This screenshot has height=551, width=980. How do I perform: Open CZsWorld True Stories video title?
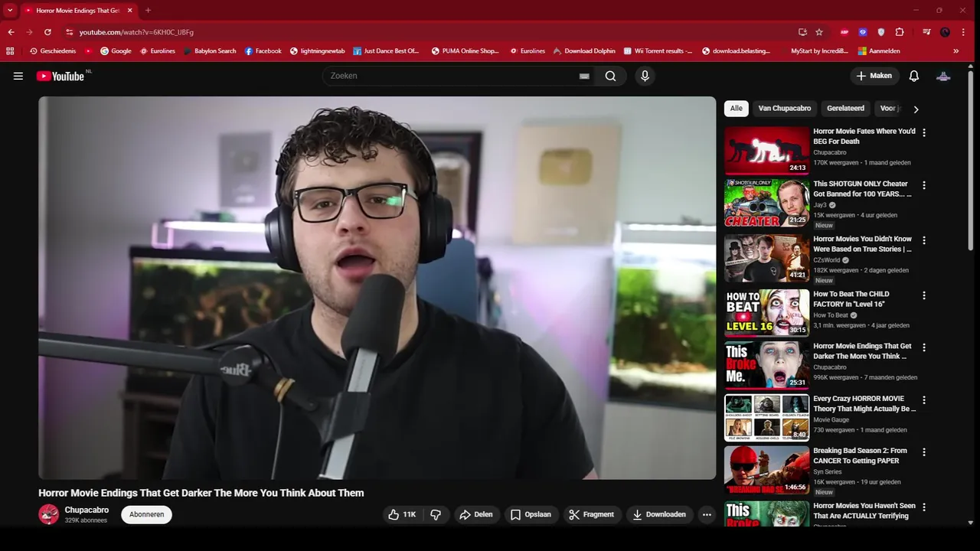coord(863,244)
